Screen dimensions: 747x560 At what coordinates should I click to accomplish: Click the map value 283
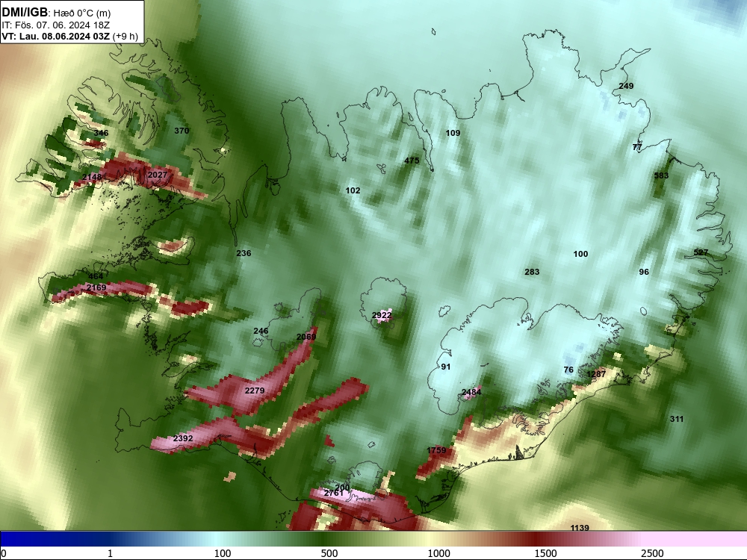pos(532,272)
